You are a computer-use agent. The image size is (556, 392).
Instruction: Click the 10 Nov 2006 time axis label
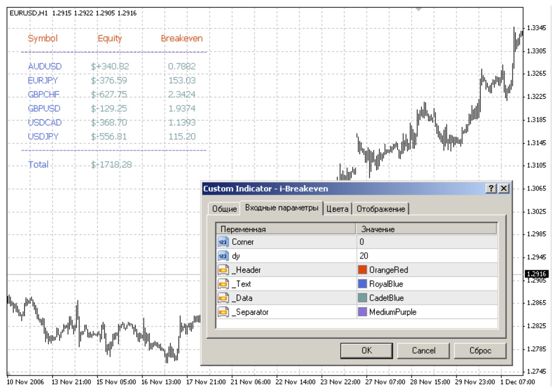25,382
